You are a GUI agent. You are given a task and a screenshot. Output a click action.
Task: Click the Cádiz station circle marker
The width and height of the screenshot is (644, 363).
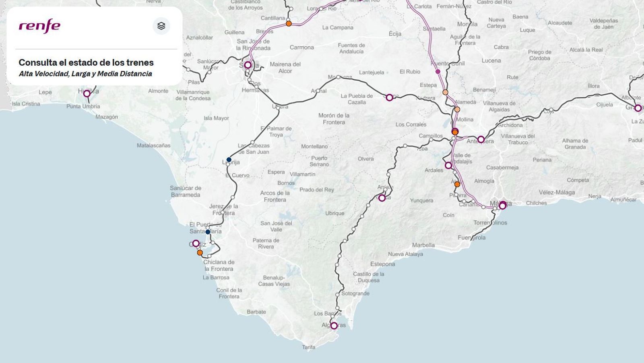[196, 243]
